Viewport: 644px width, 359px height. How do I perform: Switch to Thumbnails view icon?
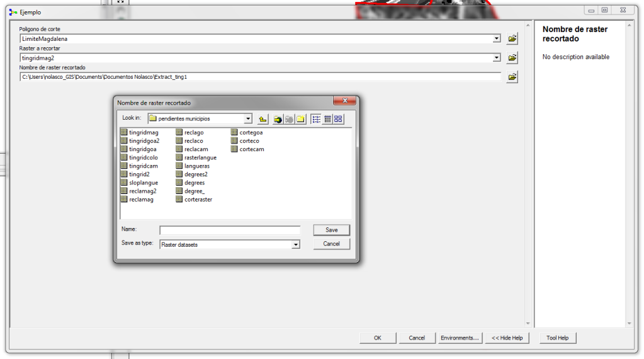click(x=338, y=119)
